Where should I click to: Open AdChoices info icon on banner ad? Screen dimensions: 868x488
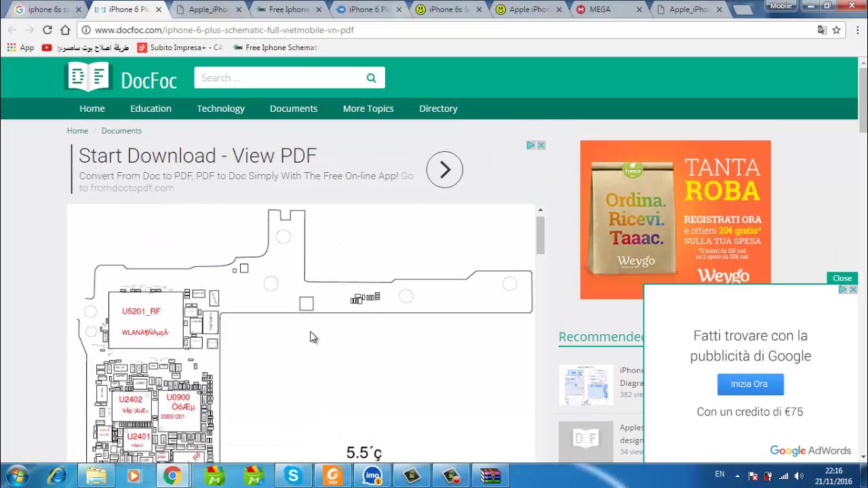pyautogui.click(x=531, y=145)
